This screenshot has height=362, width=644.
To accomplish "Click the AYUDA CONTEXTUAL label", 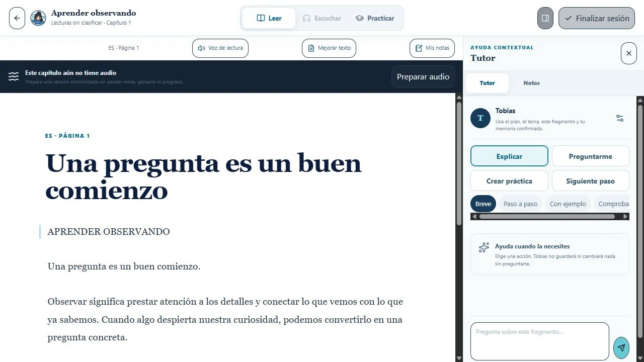I will coord(502,48).
